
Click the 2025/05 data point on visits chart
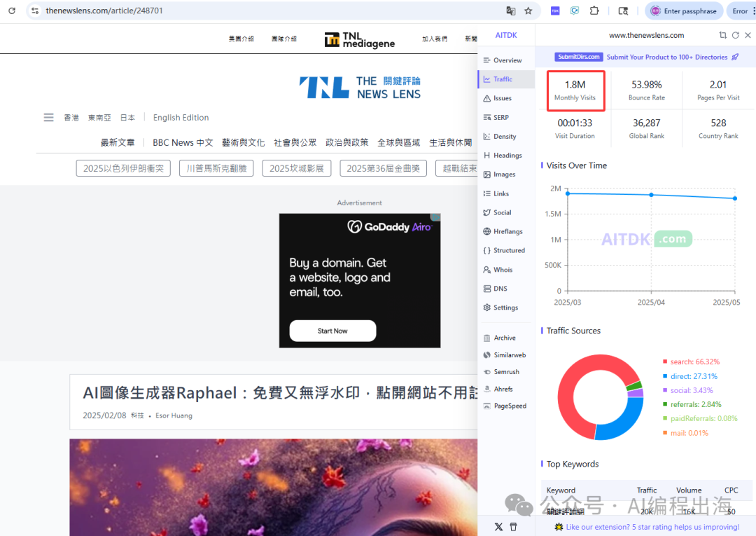tap(735, 198)
